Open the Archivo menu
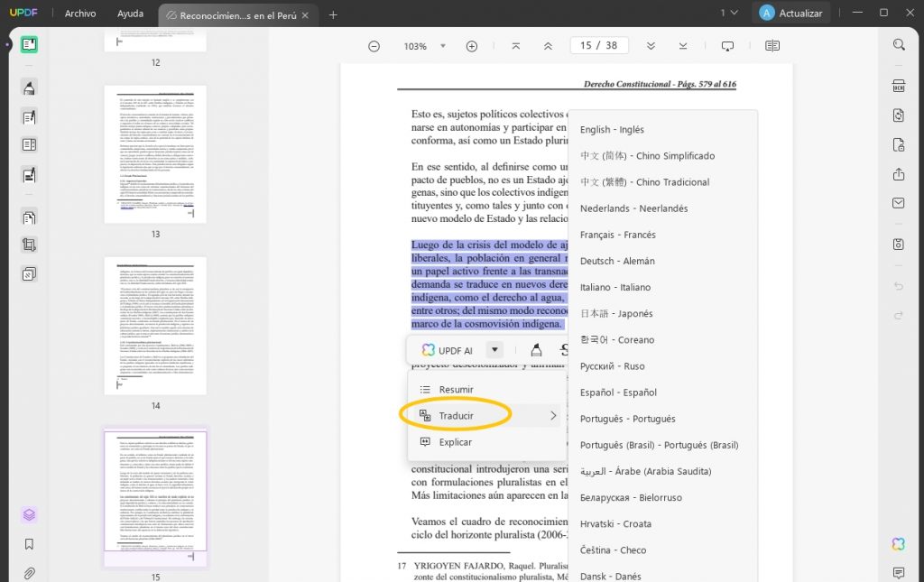Image resolution: width=924 pixels, height=582 pixels. coord(80,13)
